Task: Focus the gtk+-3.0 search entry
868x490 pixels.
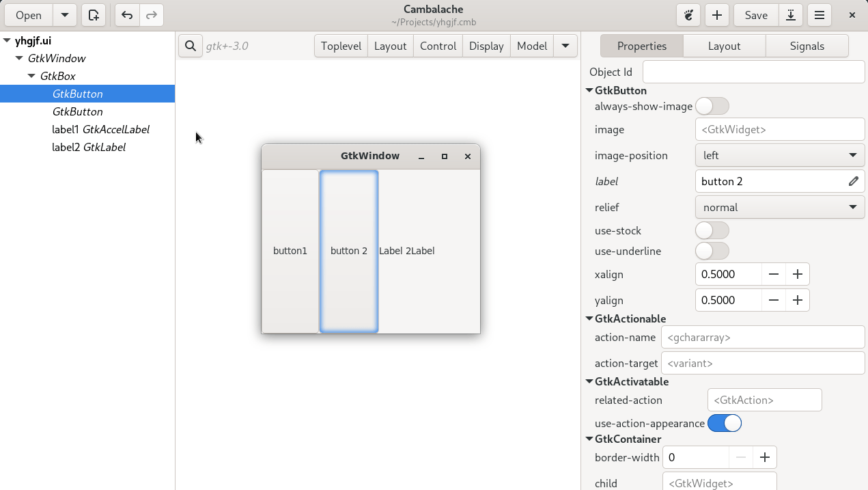Action: coord(258,46)
